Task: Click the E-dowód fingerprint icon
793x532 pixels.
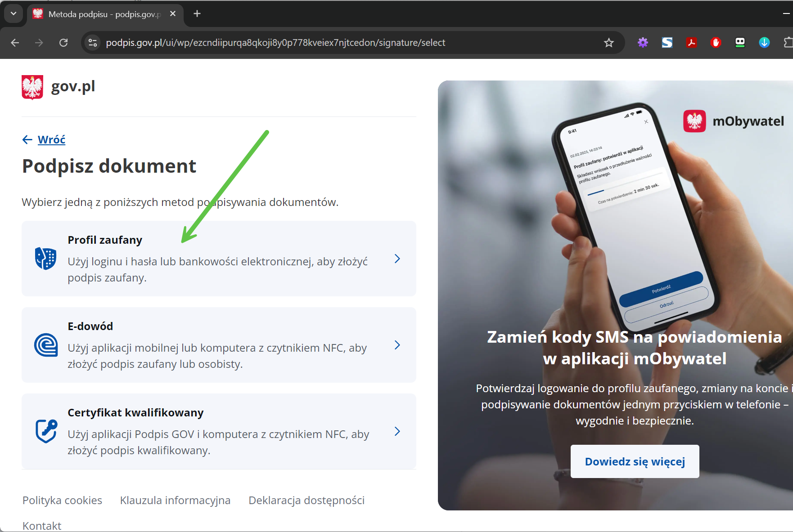Action: pos(45,345)
